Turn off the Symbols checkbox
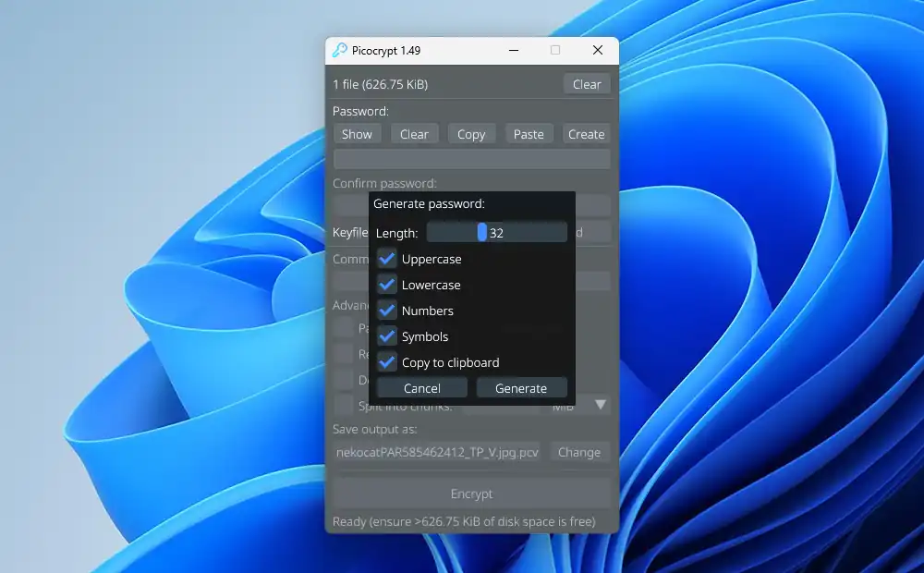This screenshot has height=573, width=924. click(x=388, y=337)
